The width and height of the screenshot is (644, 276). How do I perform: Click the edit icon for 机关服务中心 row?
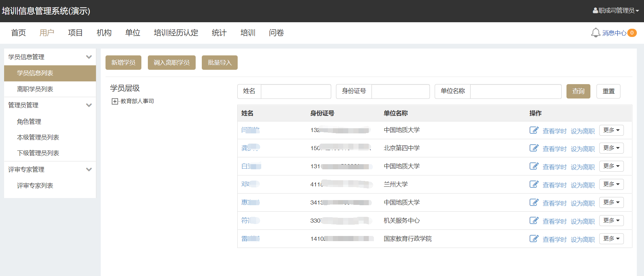tap(534, 221)
